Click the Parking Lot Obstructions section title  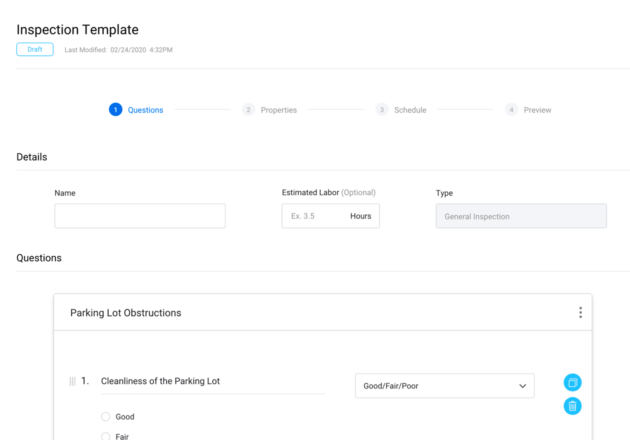point(126,313)
